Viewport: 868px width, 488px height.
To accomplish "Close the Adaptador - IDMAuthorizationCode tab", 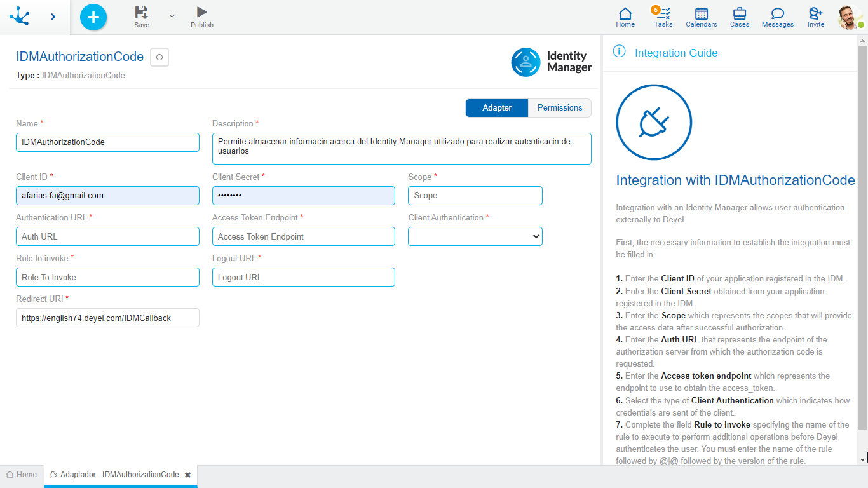I will click(x=187, y=475).
